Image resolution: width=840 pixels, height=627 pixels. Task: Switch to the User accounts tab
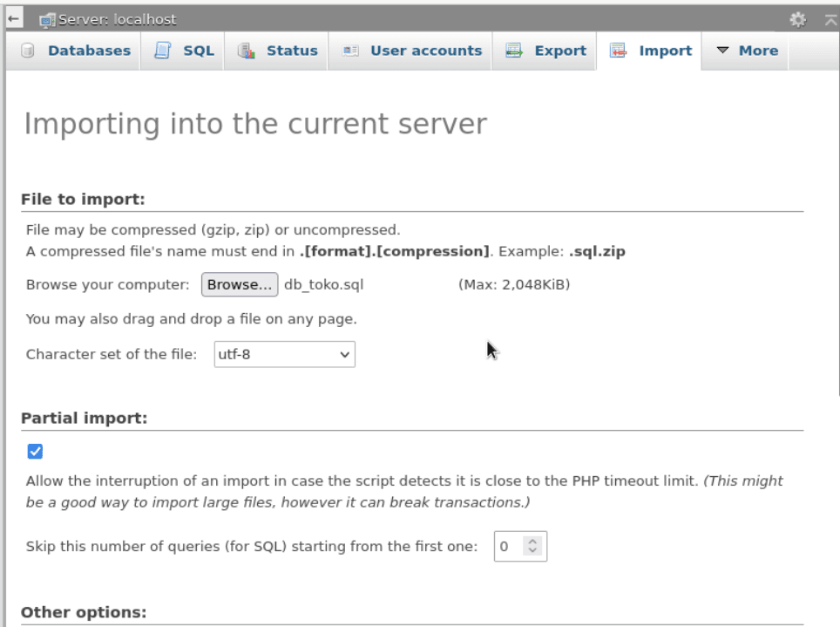point(425,51)
